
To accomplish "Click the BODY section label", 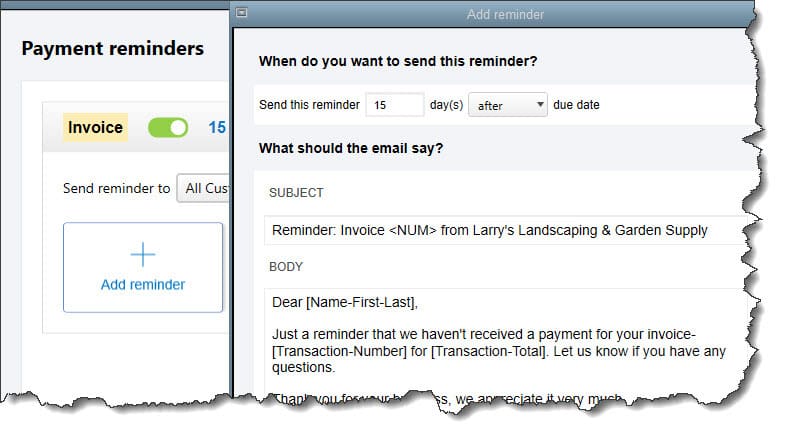I will pyautogui.click(x=286, y=267).
